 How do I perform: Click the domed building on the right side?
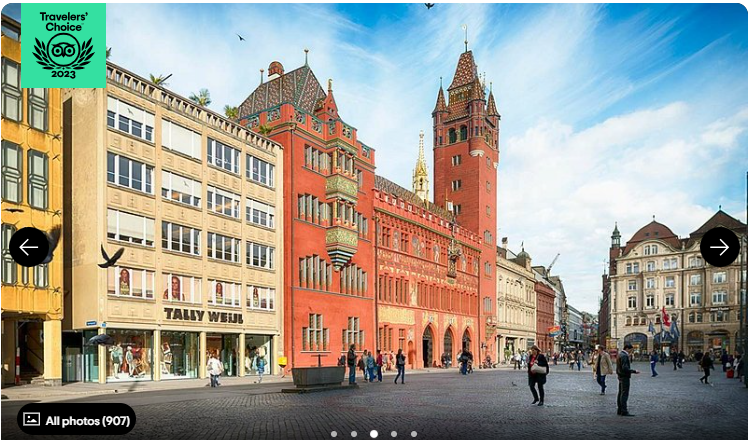pyautogui.click(x=654, y=280)
